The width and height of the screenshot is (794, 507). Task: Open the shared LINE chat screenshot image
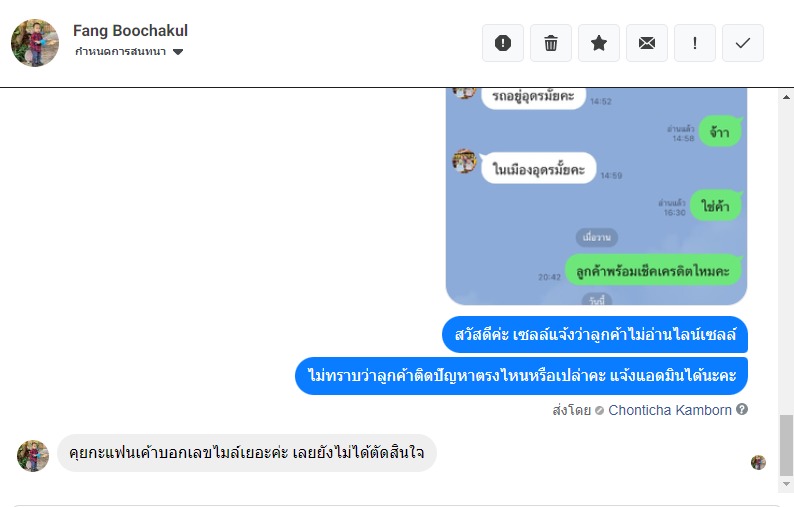click(596, 196)
